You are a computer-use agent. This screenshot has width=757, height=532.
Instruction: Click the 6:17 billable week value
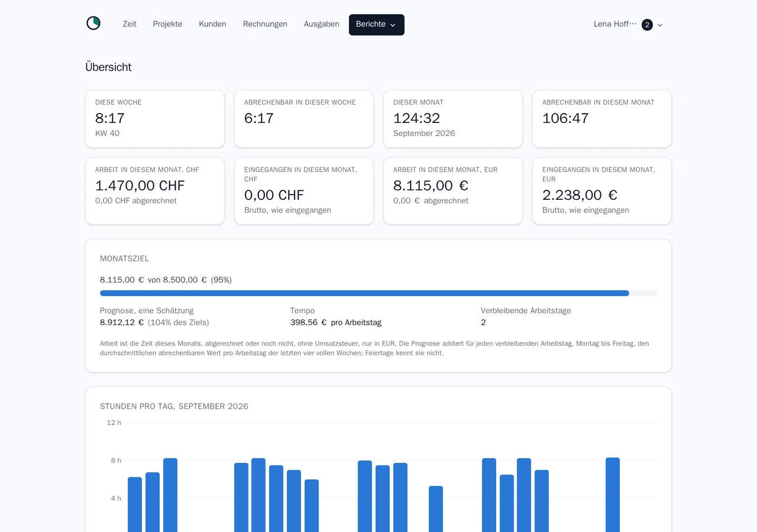tap(259, 118)
